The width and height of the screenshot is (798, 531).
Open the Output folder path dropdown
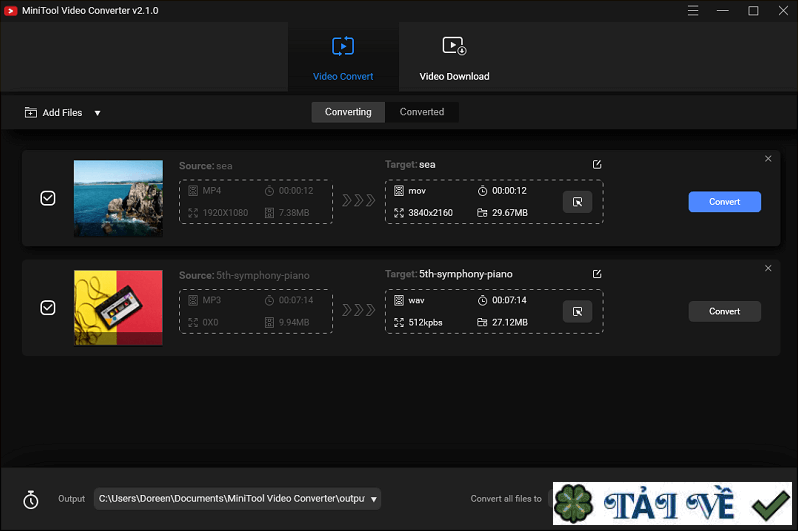click(x=374, y=499)
